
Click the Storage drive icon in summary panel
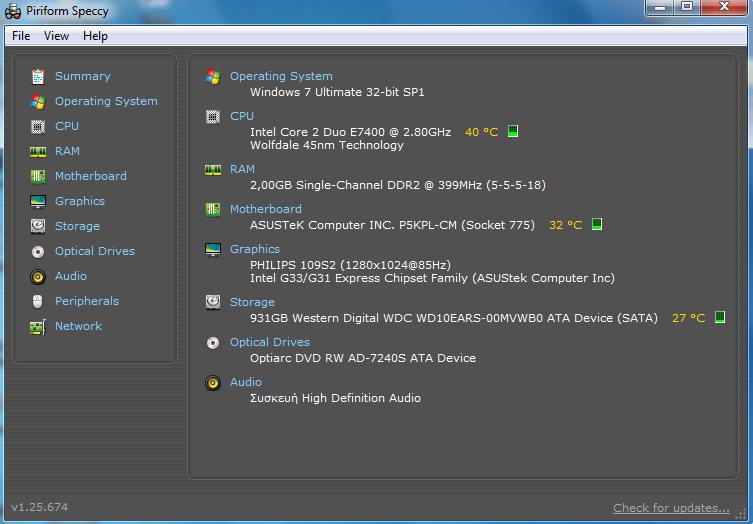(x=213, y=302)
